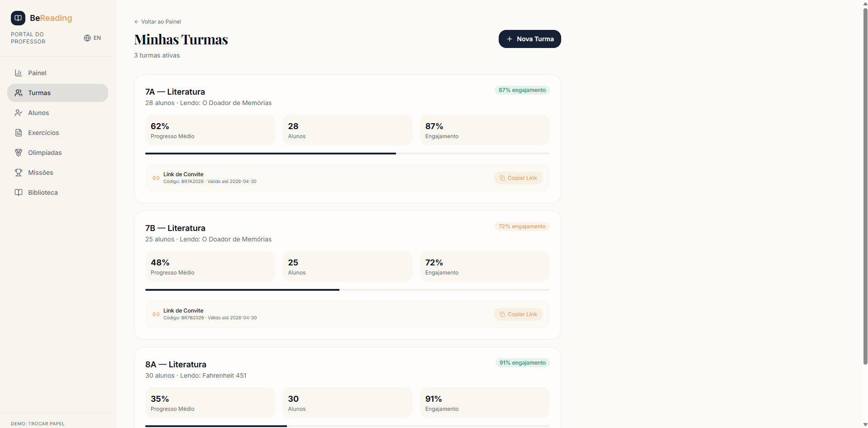Click the text Código: BR7B2026
The height and width of the screenshot is (428, 868).
tap(183, 318)
